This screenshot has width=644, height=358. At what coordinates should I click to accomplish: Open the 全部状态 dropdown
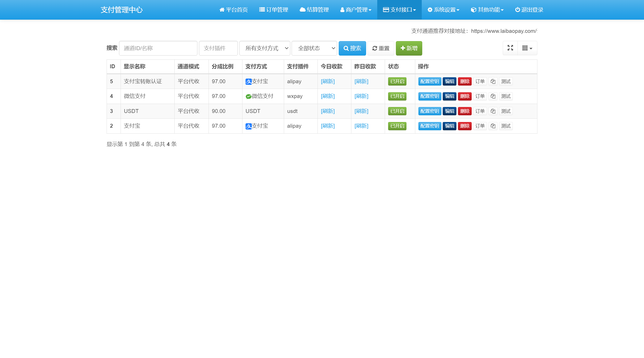click(314, 48)
